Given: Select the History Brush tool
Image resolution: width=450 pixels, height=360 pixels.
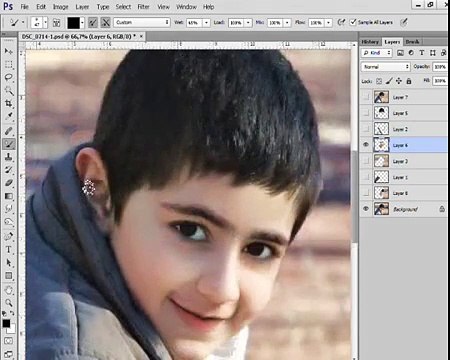Looking at the screenshot, I should click(x=9, y=170).
